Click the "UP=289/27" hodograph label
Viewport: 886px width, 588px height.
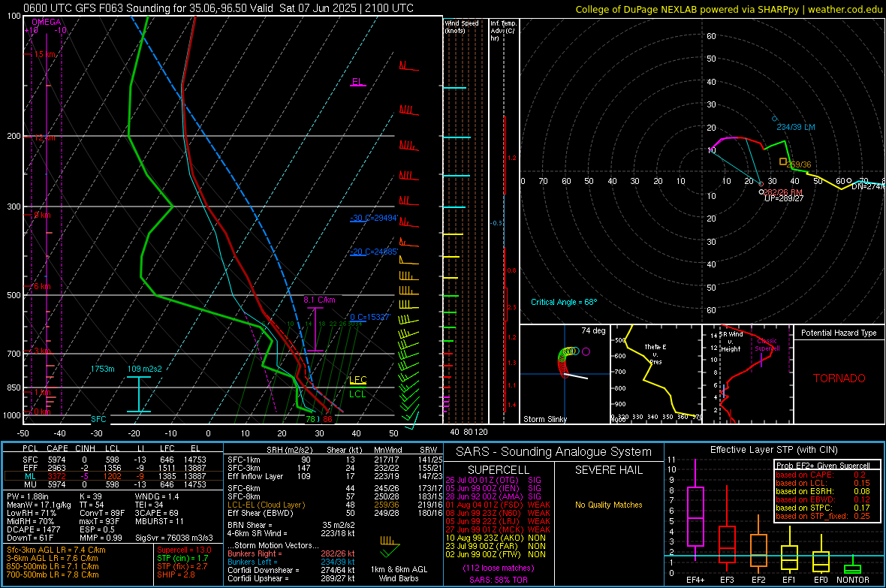point(784,198)
